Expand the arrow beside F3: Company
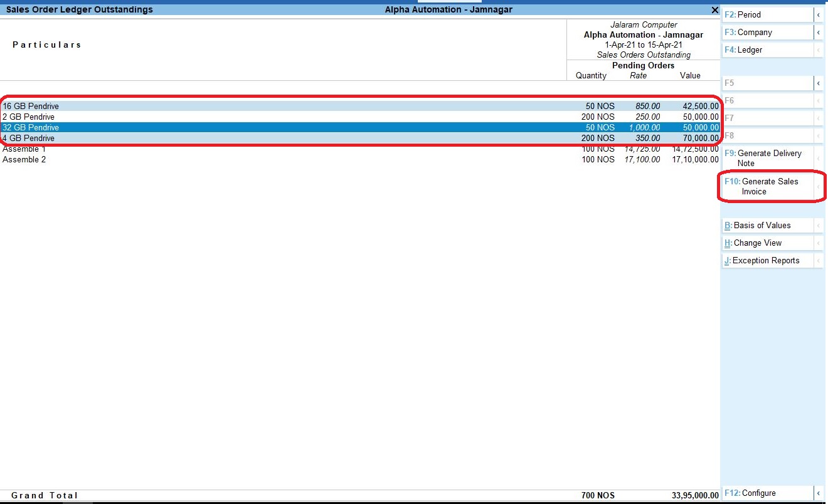Screen dimensions: 828x504 (x=818, y=32)
